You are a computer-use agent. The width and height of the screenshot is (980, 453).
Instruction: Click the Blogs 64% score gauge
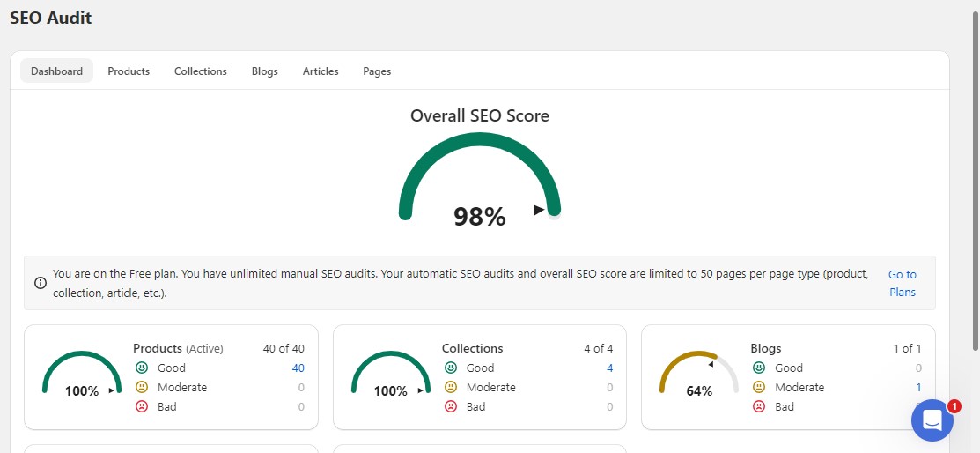tap(699, 374)
